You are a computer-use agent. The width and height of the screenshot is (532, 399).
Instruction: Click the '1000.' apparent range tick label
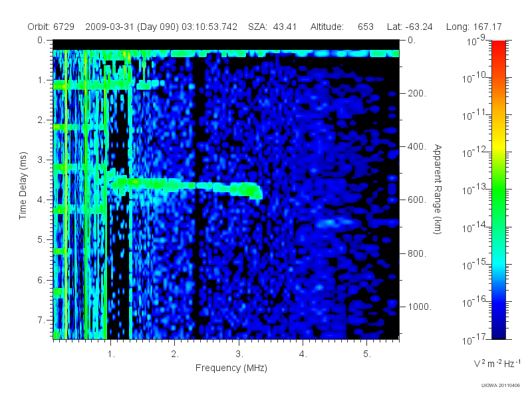420,307
